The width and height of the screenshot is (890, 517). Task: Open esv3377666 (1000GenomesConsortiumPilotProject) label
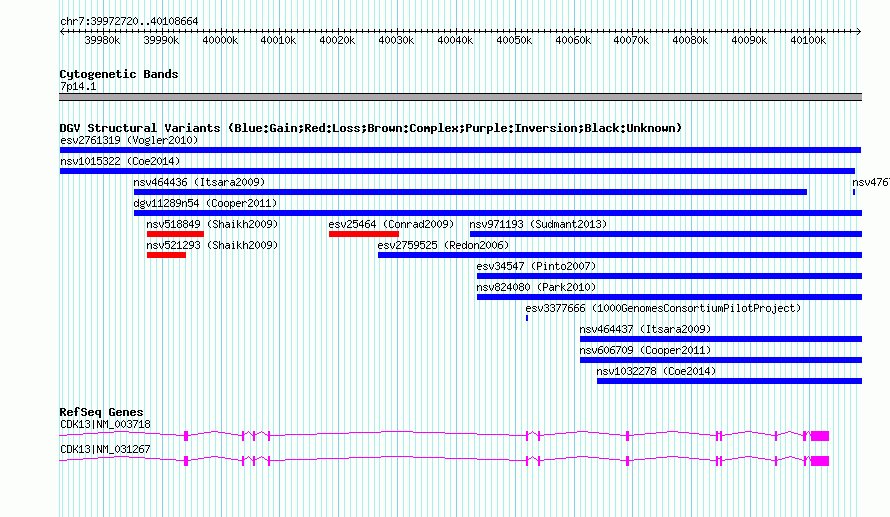pyautogui.click(x=663, y=308)
